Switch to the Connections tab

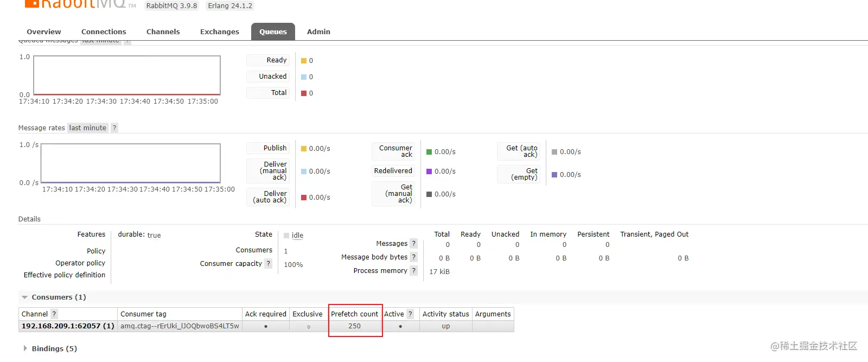104,31
